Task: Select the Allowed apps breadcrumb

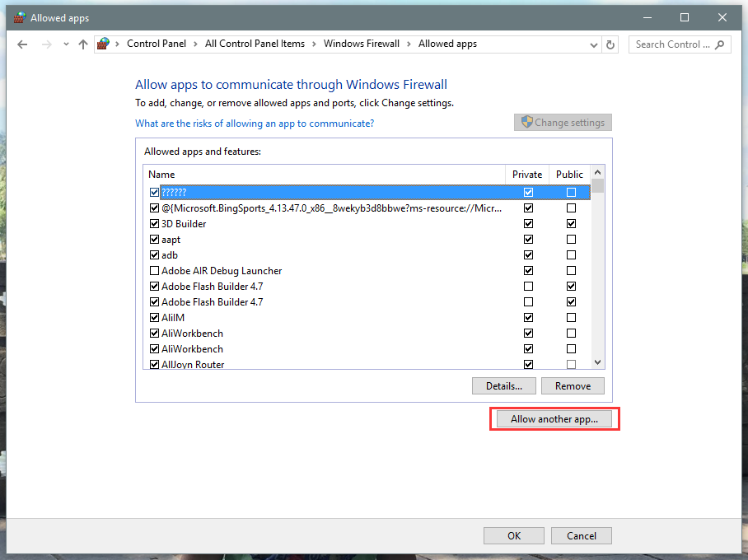Action: [447, 44]
